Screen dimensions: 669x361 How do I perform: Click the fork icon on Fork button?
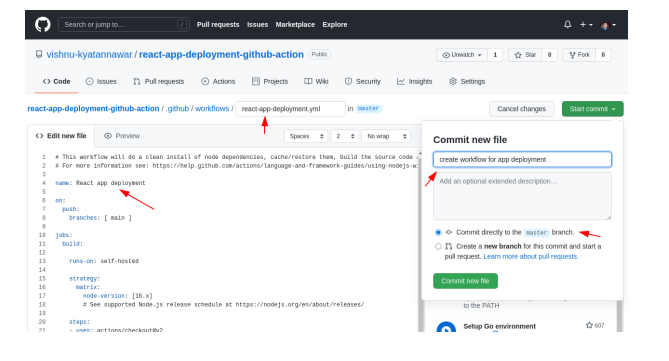(573, 55)
